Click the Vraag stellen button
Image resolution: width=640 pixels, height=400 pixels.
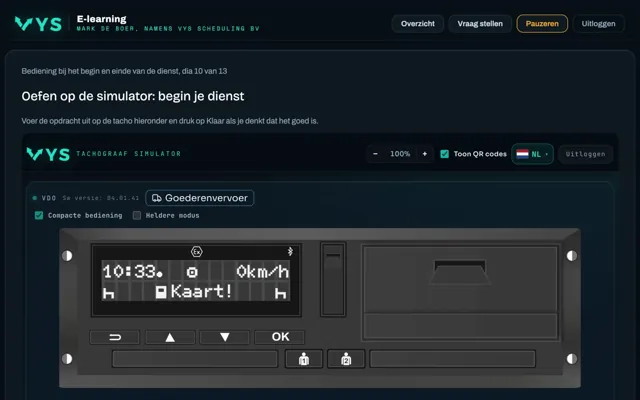coord(480,24)
